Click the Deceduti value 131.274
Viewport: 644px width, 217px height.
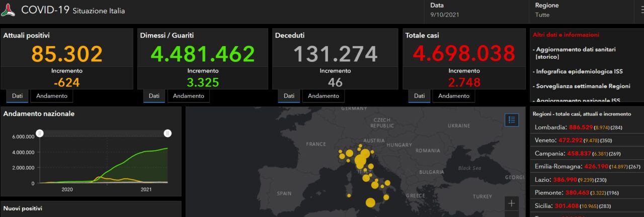pyautogui.click(x=335, y=54)
